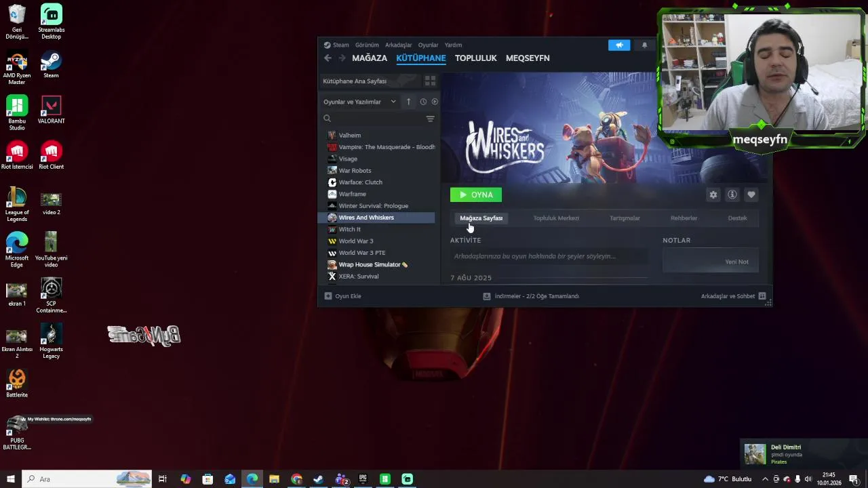The image size is (868, 488).
Task: Open the Rehberler link
Action: [684, 218]
